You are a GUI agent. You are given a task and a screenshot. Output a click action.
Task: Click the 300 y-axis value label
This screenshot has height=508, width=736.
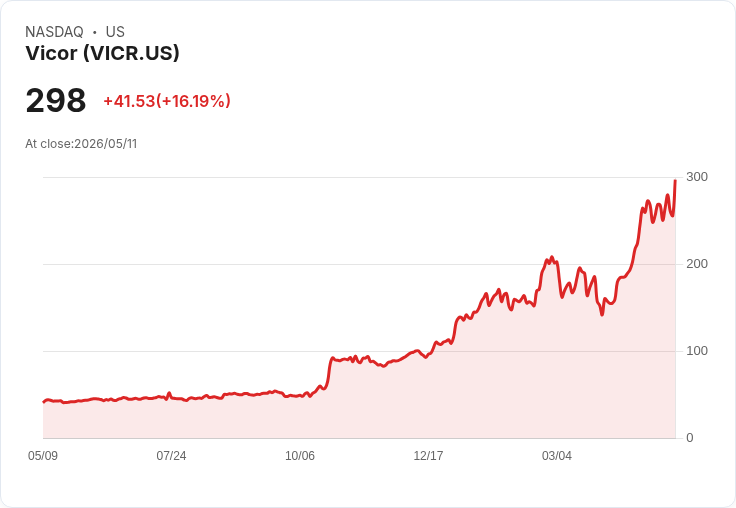697,177
